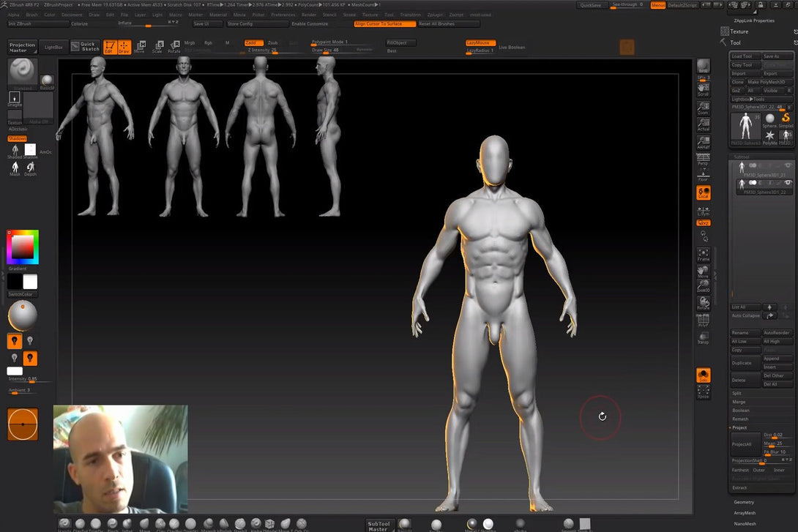The height and width of the screenshot is (532, 798).
Task: Toggle Perspective (Persp) view
Action: pyautogui.click(x=704, y=160)
